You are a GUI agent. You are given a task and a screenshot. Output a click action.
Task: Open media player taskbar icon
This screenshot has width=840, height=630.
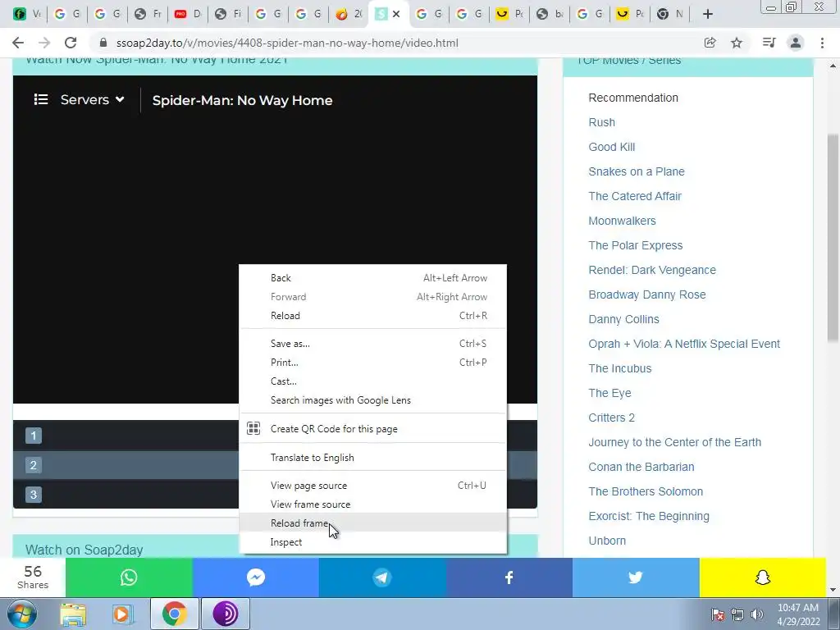pos(121,614)
